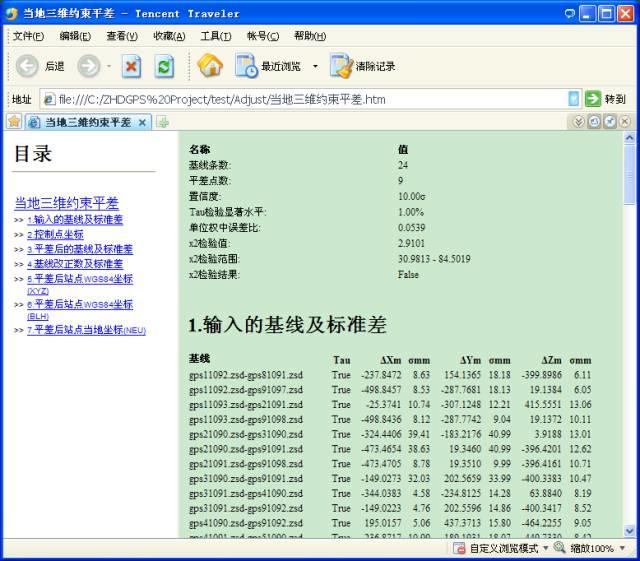Image resolution: width=640 pixels, height=561 pixels.
Task: Click baseline row gps21090.zsd-gps31090.zsd
Action: coord(390,434)
